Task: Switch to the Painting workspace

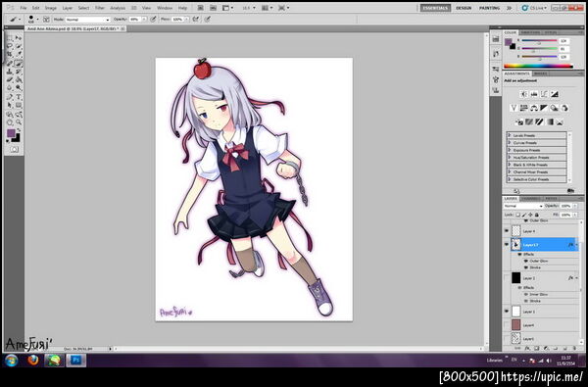Action: pos(489,8)
